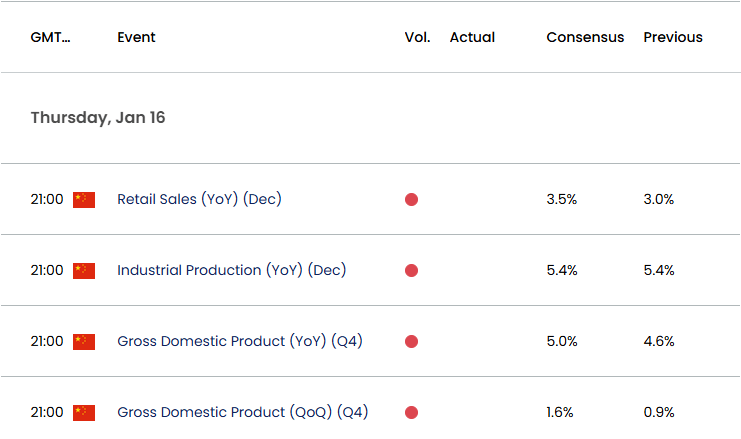Click the Thursday, Jan 16 date row
741x439 pixels.
(x=98, y=118)
